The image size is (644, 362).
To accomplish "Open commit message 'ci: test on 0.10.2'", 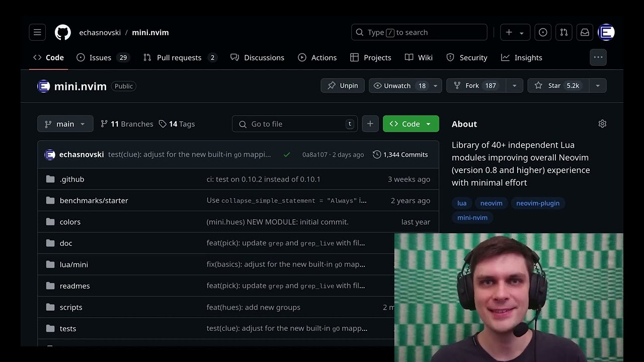I will pos(264,179).
